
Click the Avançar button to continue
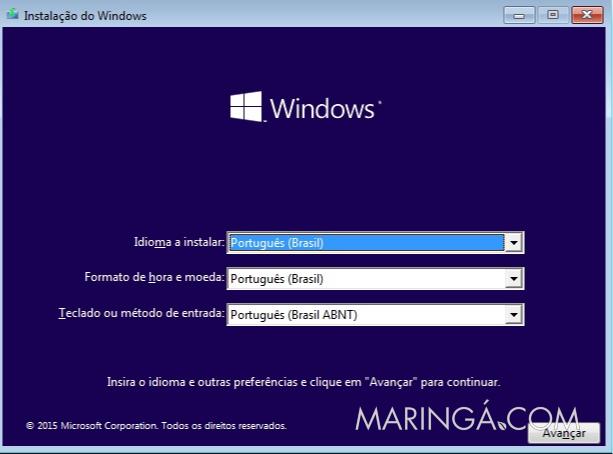(564, 433)
